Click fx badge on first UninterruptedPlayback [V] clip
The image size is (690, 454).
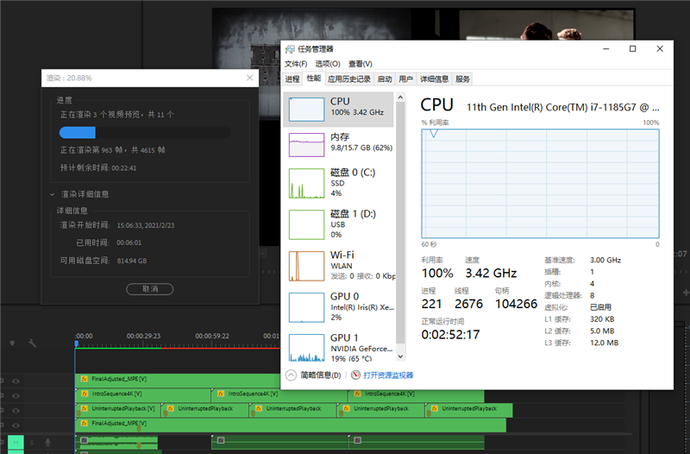coord(84,409)
